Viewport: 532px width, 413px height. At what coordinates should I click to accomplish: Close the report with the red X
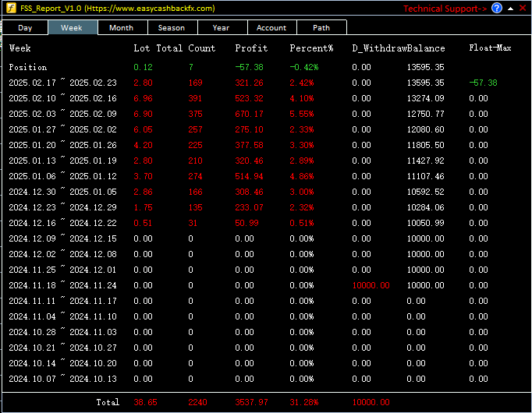tap(523, 8)
